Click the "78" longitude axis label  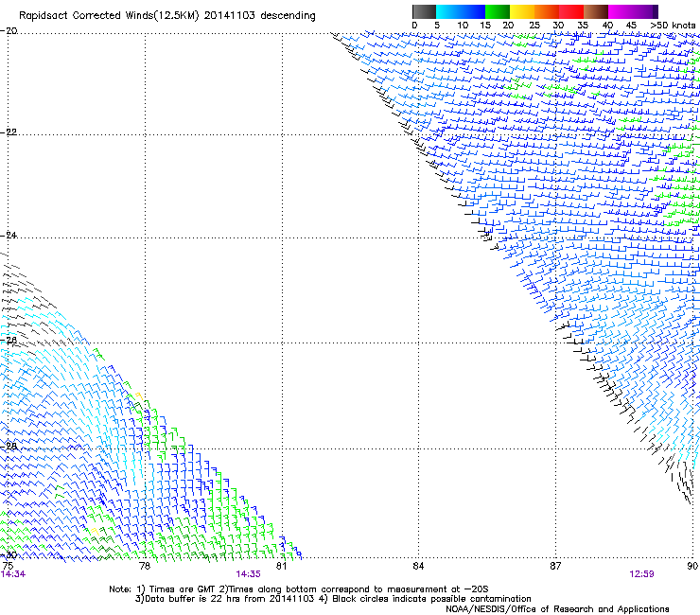pyautogui.click(x=145, y=566)
